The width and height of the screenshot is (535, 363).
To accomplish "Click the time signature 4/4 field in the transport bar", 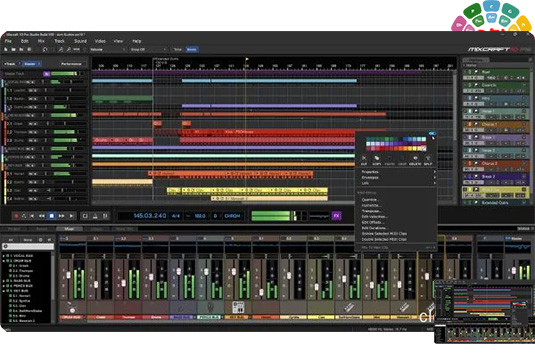I will pos(175,216).
